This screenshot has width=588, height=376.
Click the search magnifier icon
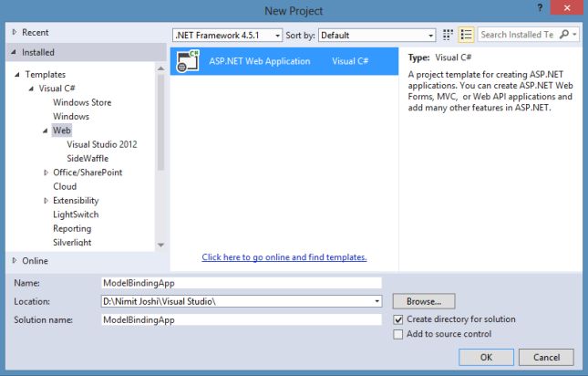pyautogui.click(x=563, y=35)
